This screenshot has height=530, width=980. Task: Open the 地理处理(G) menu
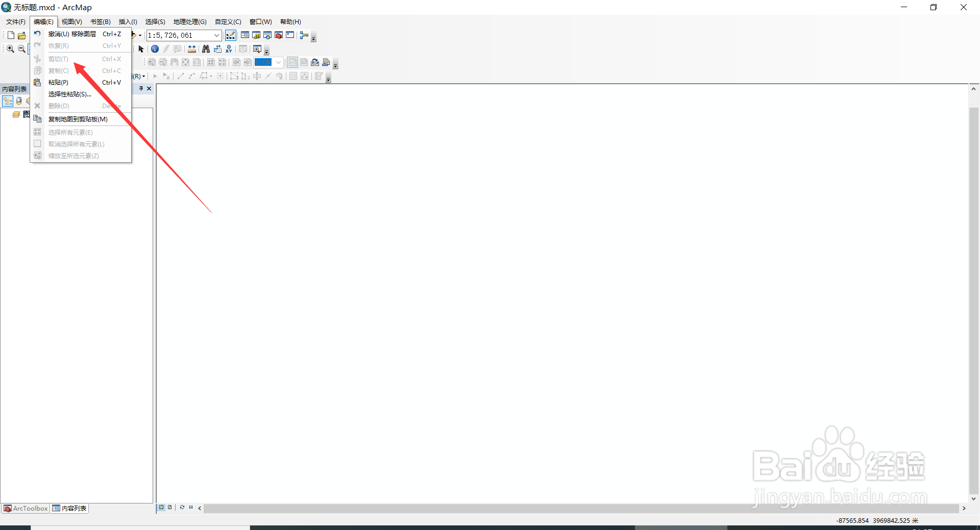click(189, 21)
